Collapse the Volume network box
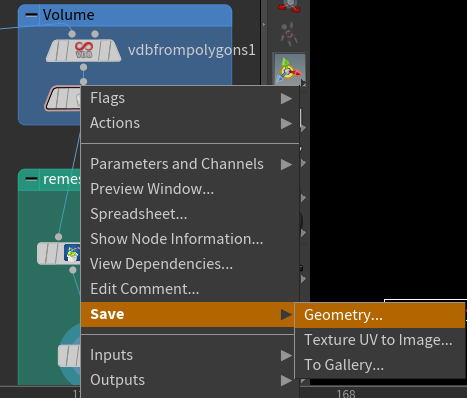Viewport: 467px width, 398px height. coord(31,15)
